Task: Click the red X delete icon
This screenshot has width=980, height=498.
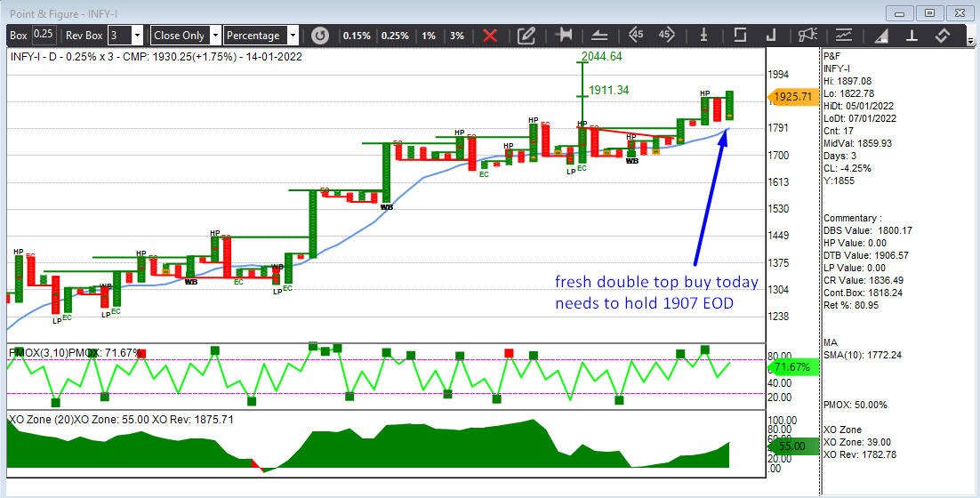Action: (490, 36)
